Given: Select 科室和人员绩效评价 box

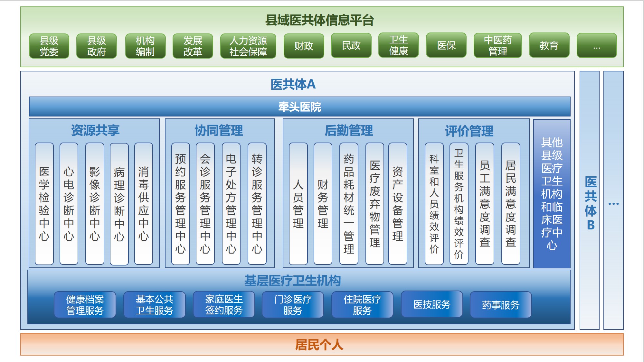Looking at the screenshot, I should (434, 204).
